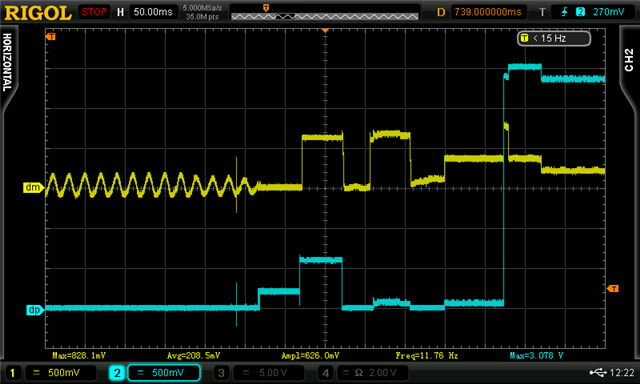The width and height of the screenshot is (640, 384).
Task: Click the rising edge trigger icon
Action: [x=564, y=12]
